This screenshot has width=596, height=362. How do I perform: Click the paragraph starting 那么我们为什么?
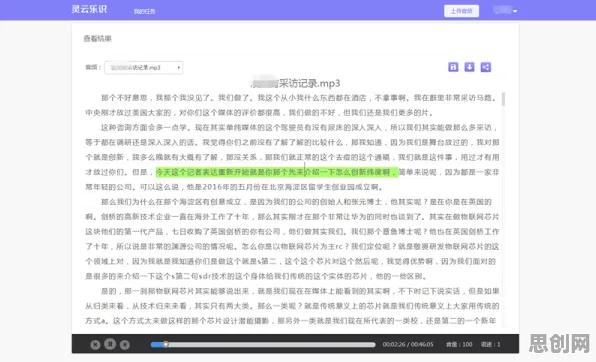(x=292, y=239)
